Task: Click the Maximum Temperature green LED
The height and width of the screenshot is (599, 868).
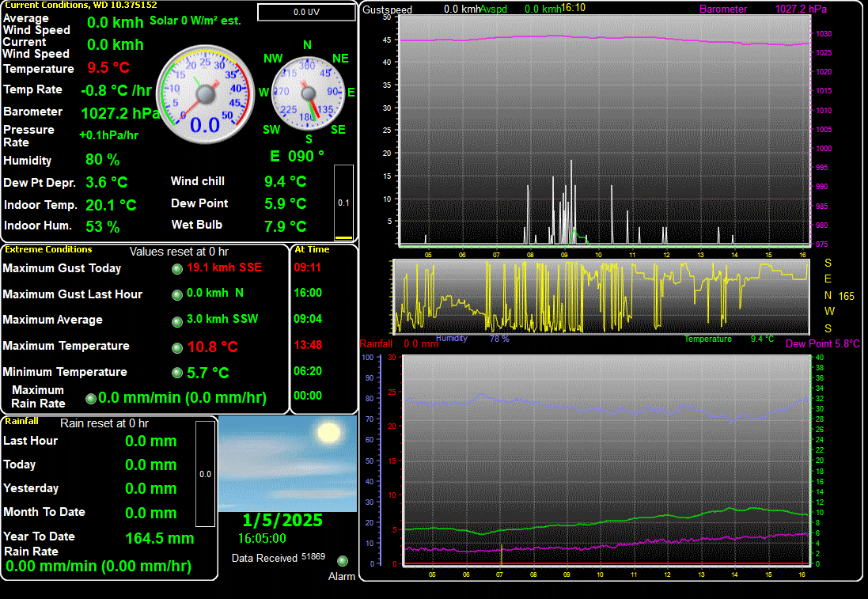Action: (177, 347)
